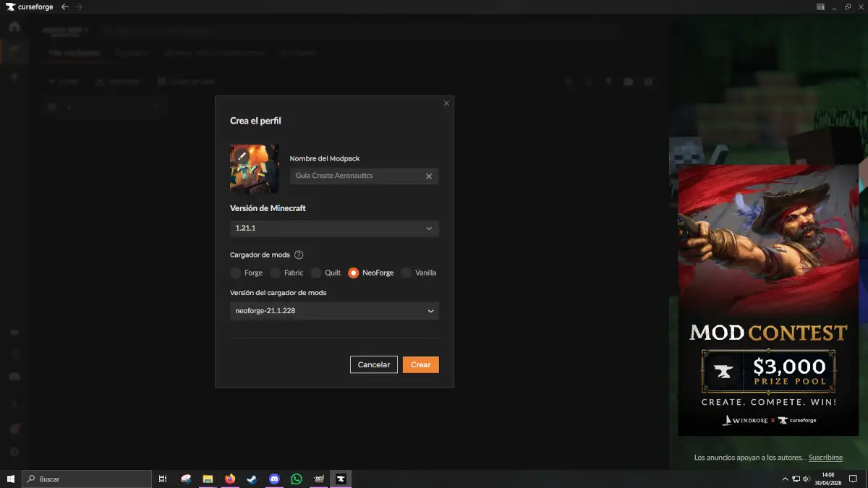Clear the modpack name with the X icon

pos(429,176)
